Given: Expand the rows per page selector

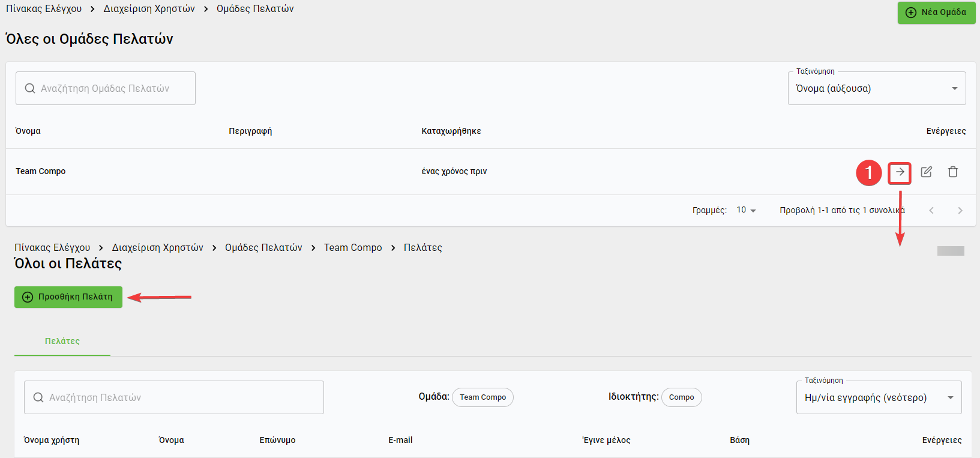Looking at the screenshot, I should coord(747,210).
